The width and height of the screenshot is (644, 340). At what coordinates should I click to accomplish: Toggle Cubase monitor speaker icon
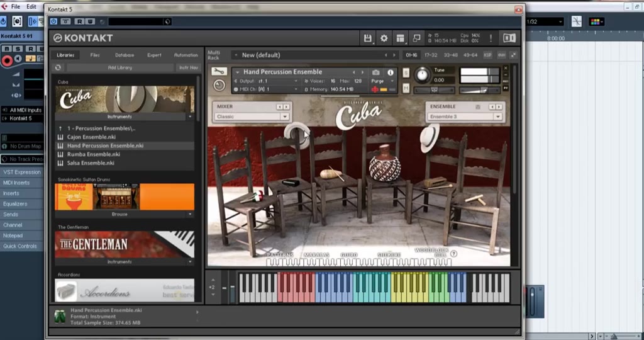18,59
